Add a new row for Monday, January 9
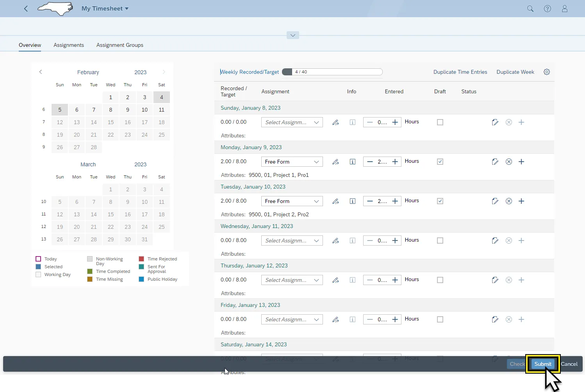The width and height of the screenshot is (585, 392). click(x=521, y=162)
